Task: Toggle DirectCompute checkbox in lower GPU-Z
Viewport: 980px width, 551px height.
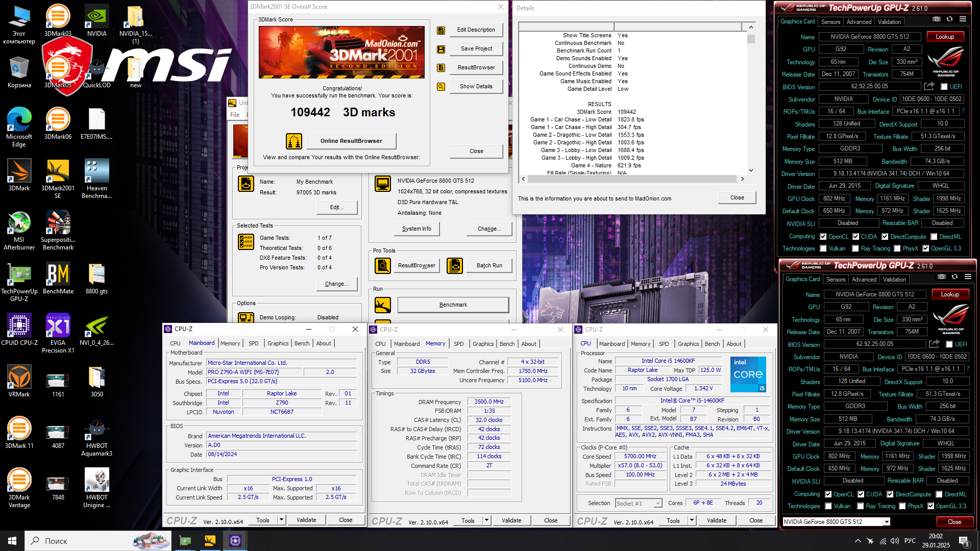Action: coord(890,494)
